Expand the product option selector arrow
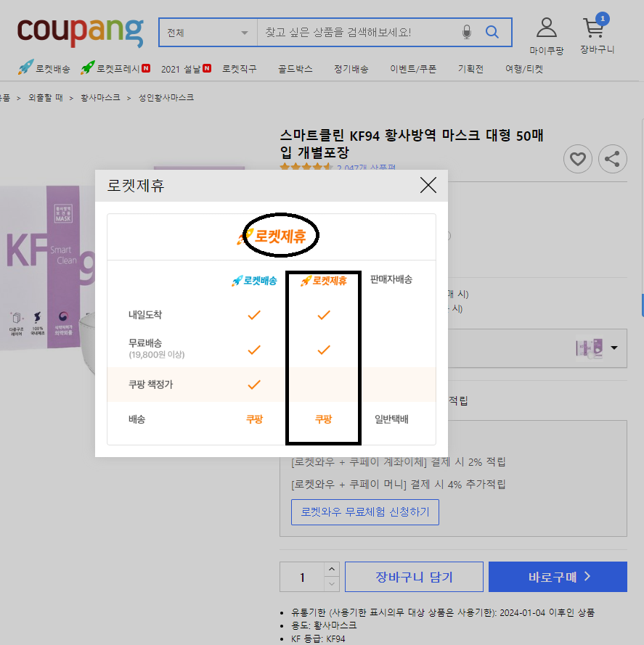644x645 pixels. click(x=614, y=348)
